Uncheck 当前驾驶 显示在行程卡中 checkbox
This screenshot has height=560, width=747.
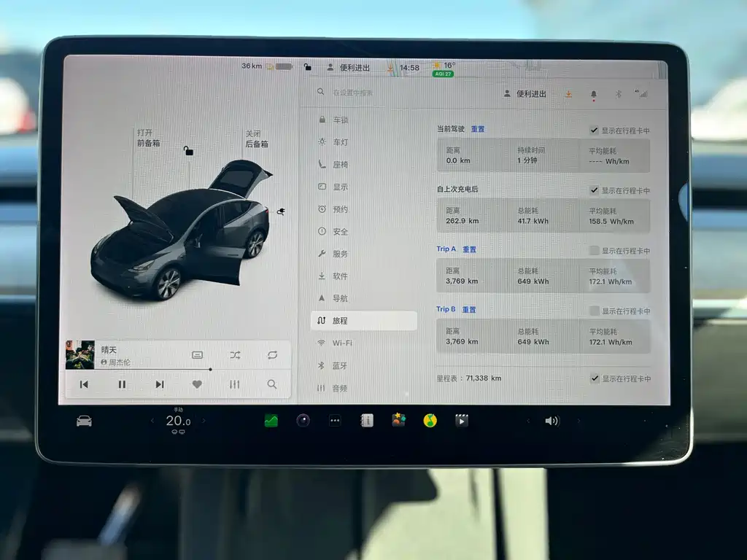[595, 131]
